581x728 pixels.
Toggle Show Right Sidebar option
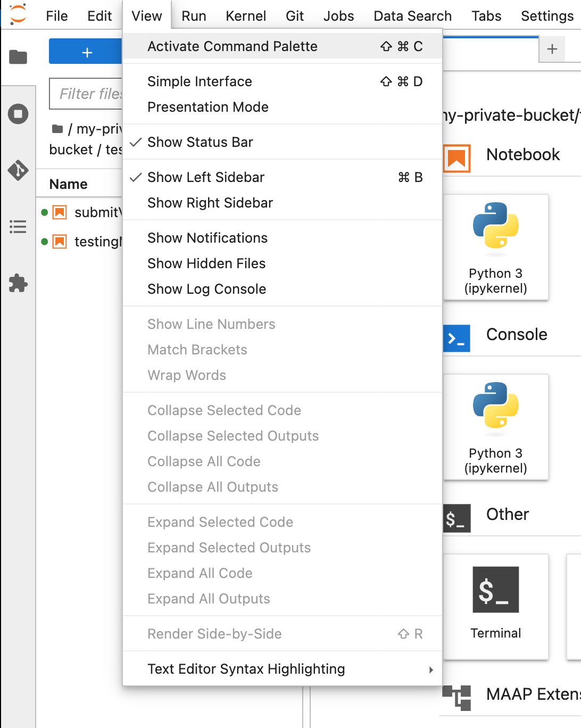(283, 203)
